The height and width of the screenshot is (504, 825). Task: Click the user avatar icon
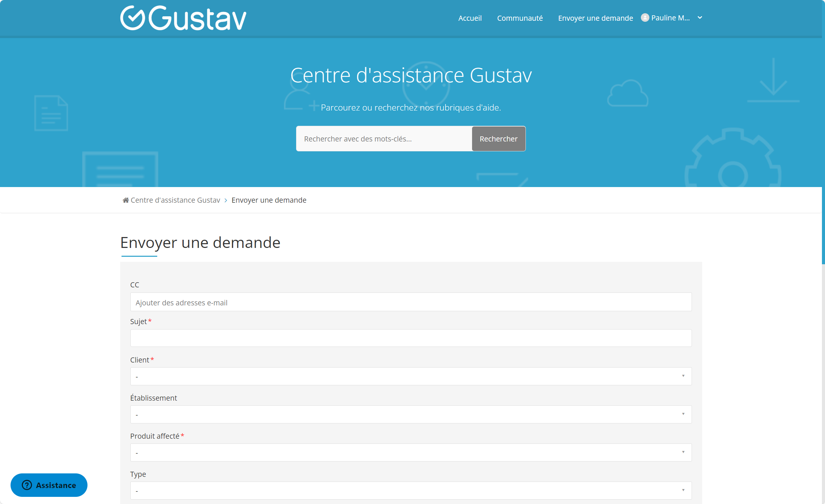pyautogui.click(x=645, y=18)
